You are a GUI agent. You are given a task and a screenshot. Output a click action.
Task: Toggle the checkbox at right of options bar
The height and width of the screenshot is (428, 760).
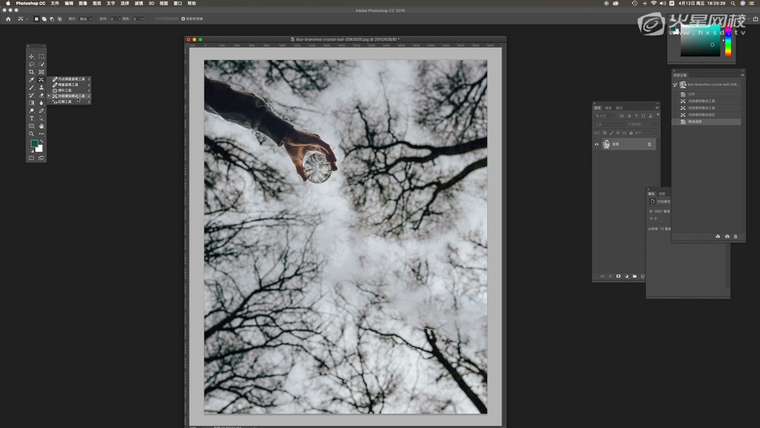coord(183,18)
